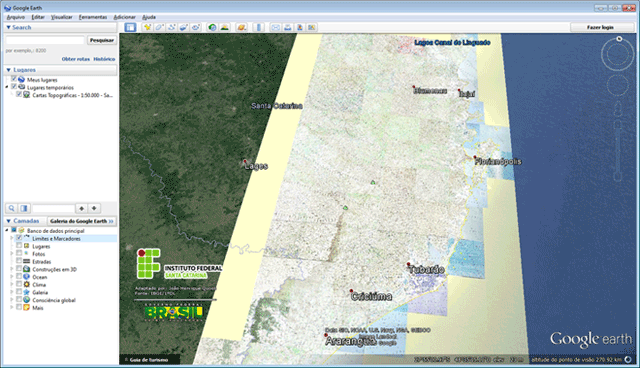Image resolution: width=640 pixels, height=368 pixels.
Task: Click the Fazer login button
Action: (x=600, y=27)
